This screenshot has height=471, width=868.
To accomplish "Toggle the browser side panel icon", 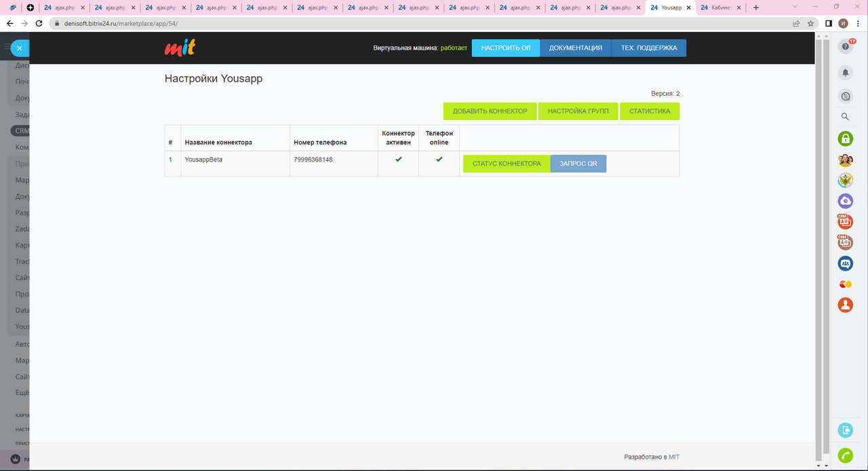I will (x=829, y=23).
